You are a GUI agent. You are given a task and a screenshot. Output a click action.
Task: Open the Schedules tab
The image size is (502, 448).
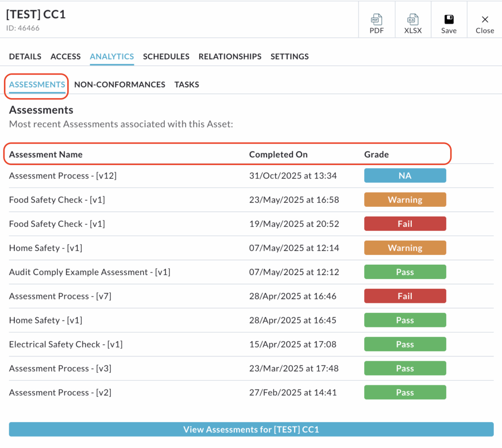click(166, 56)
